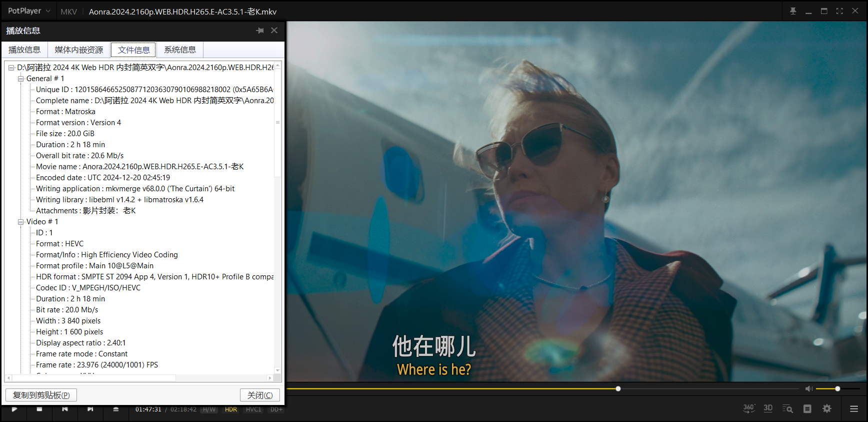Click the HVC1 video codec indicator
This screenshot has height=422, width=868.
253,409
